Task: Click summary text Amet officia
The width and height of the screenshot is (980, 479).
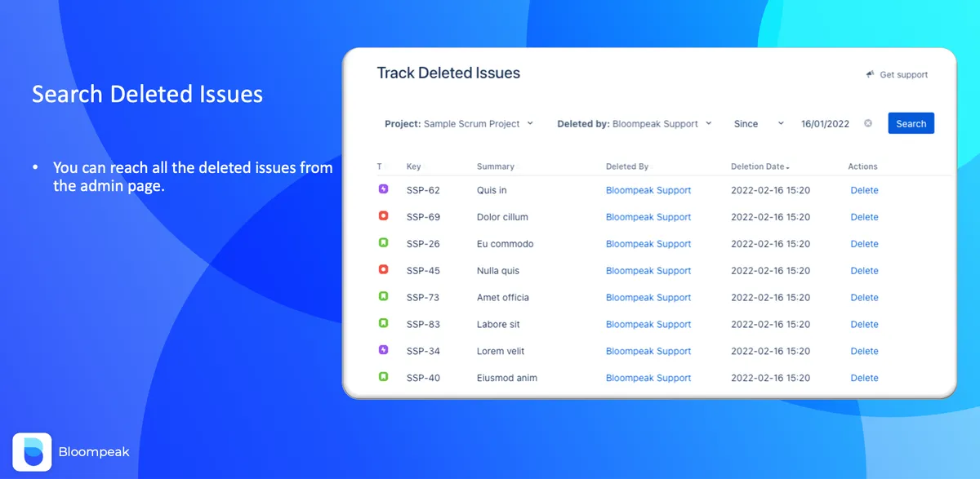Action: [x=503, y=298]
